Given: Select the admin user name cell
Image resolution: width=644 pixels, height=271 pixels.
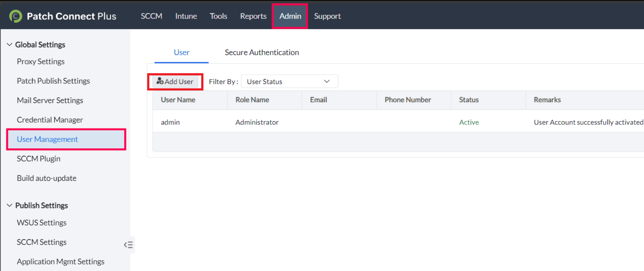Looking at the screenshot, I should [x=170, y=122].
